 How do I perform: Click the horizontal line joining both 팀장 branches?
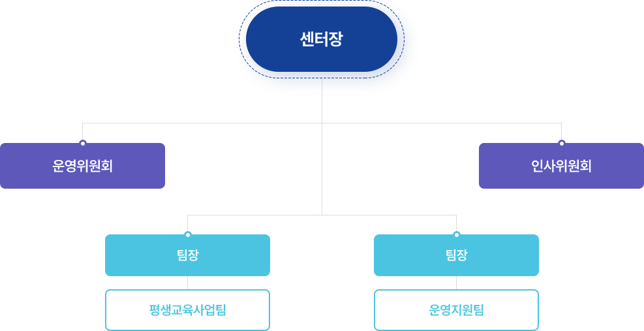(322, 215)
